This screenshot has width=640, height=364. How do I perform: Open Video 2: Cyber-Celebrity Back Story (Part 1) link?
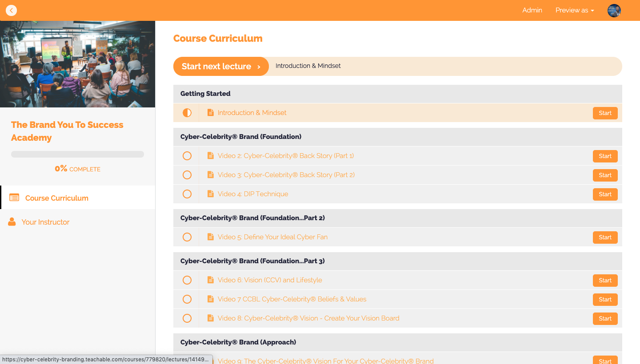coord(286,156)
